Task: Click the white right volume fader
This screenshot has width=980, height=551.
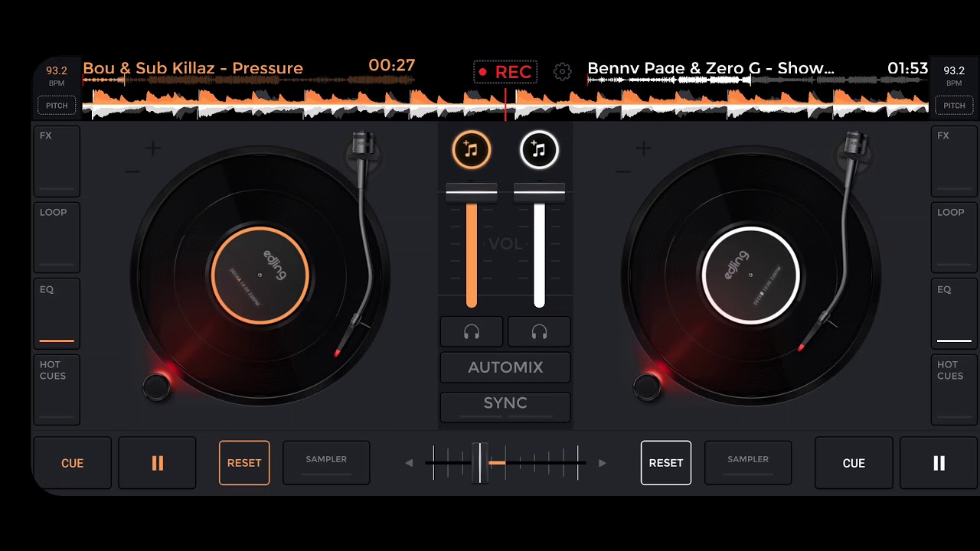Action: [539, 193]
